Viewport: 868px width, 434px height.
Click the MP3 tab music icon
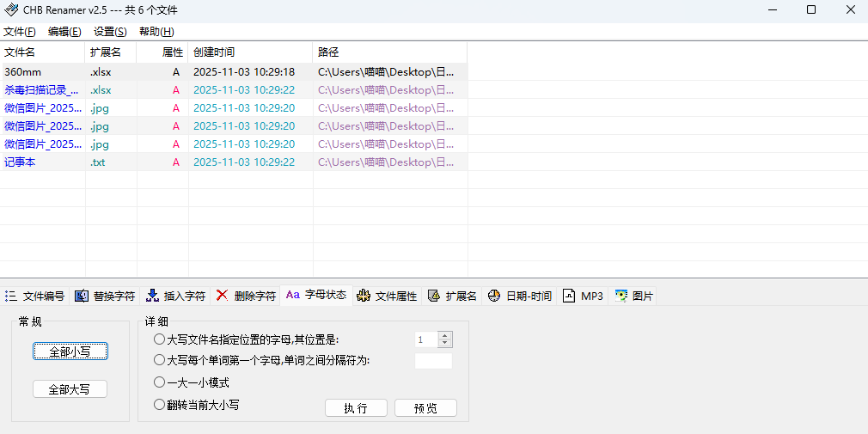(569, 296)
